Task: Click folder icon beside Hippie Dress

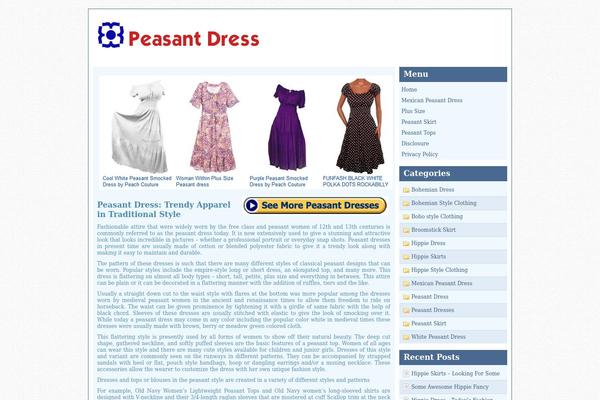Action: point(406,243)
